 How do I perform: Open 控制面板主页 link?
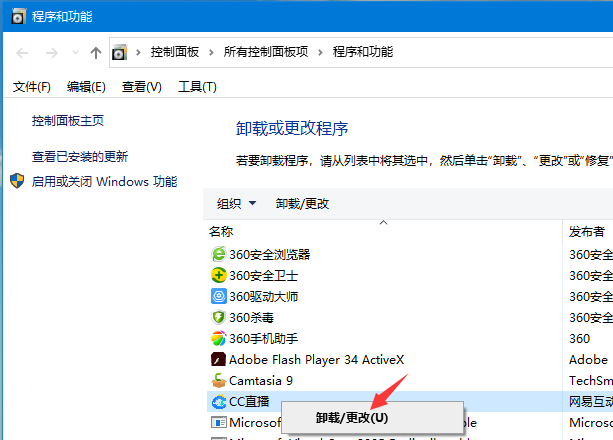[x=68, y=121]
